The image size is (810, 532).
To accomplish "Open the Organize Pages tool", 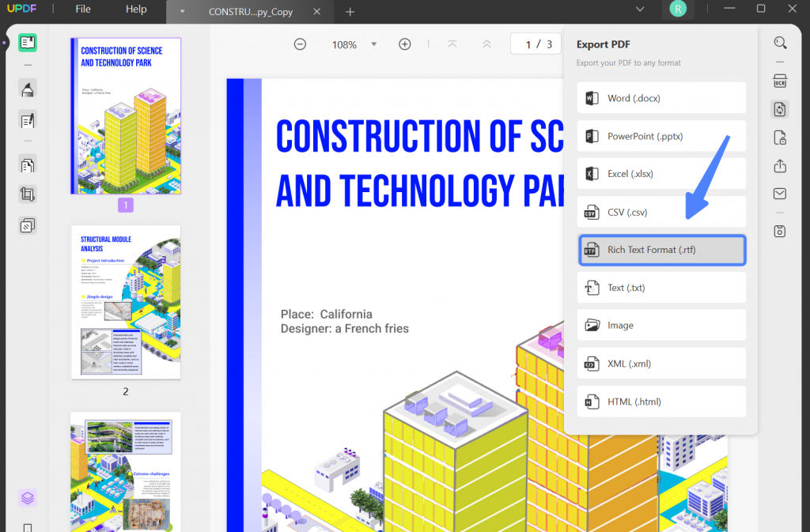I will tap(28, 165).
